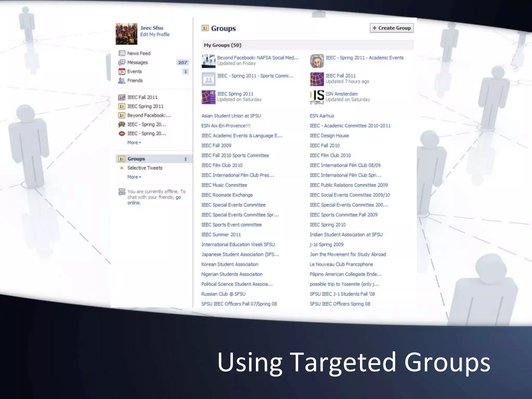Open ISN Amsterdam group link

click(342, 94)
